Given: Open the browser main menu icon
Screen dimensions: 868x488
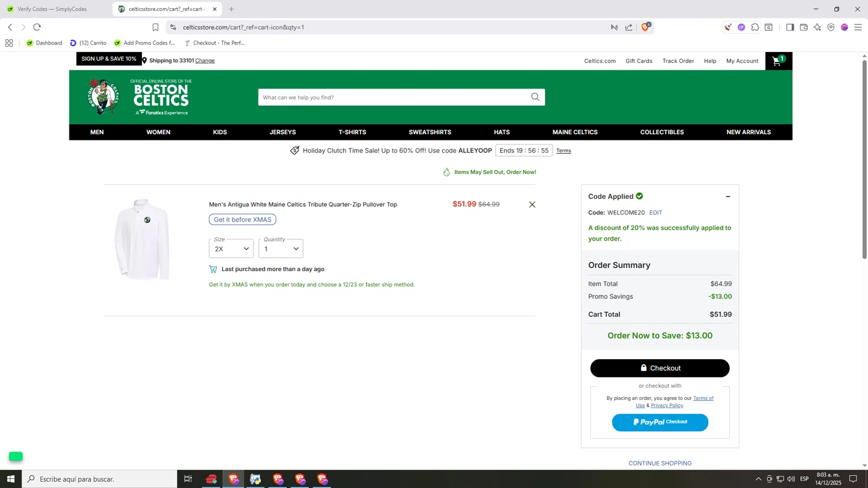Looking at the screenshot, I should [x=858, y=27].
